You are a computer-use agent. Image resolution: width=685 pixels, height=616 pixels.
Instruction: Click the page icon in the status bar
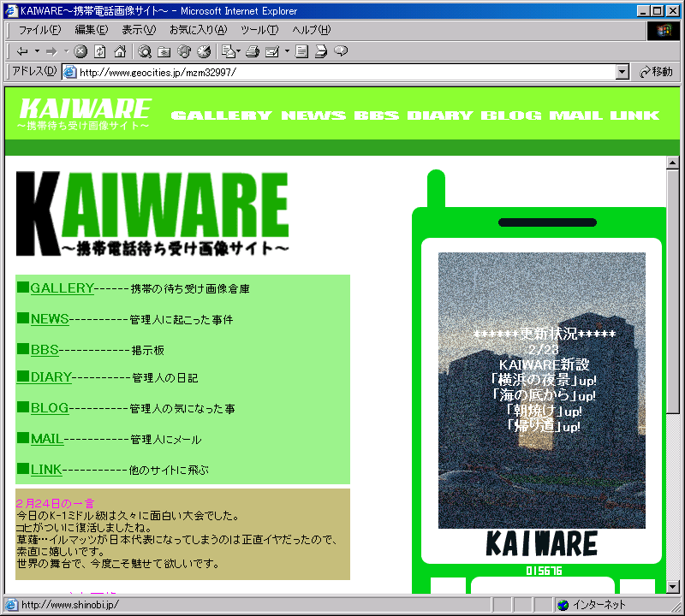coord(11,605)
